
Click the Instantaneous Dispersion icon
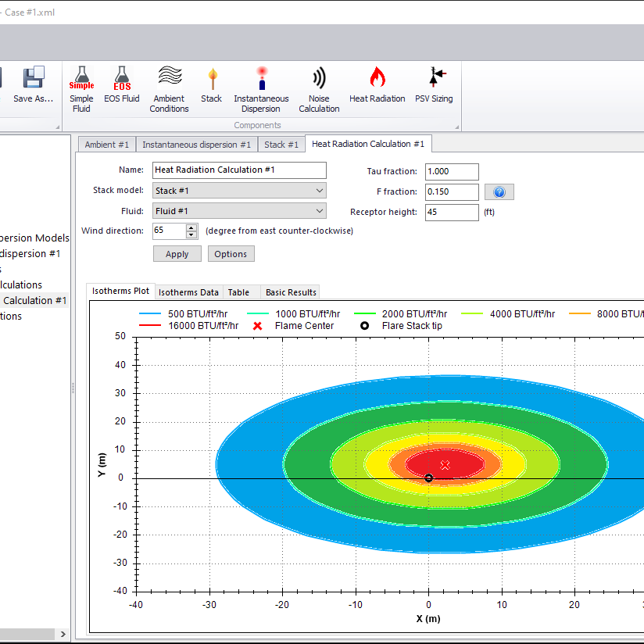coord(261,79)
